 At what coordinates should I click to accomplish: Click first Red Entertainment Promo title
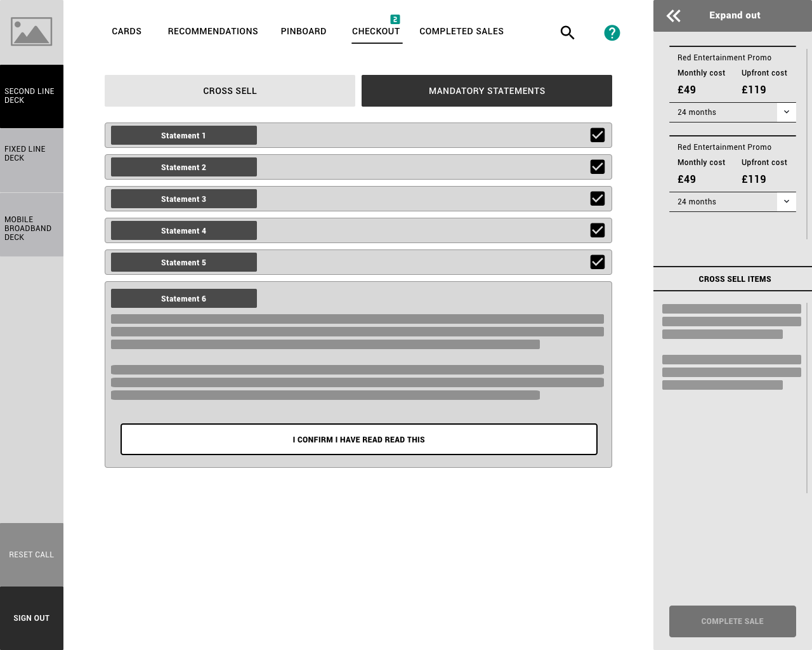(x=724, y=58)
